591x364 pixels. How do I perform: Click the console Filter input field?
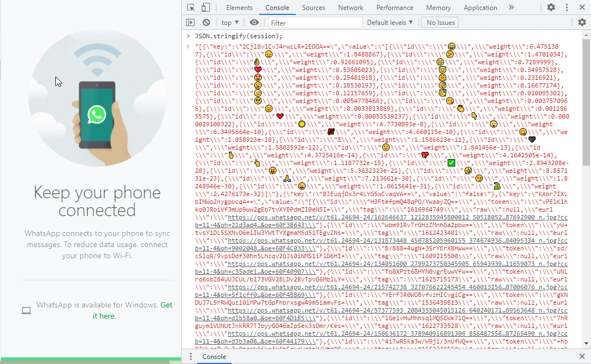315,23
